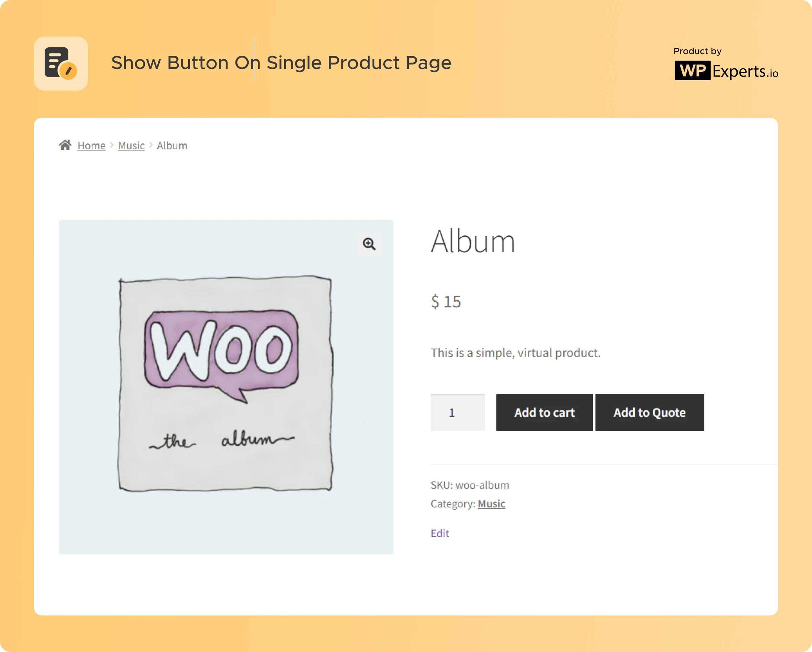Click the Edit product link
This screenshot has width=812, height=652.
440,533
